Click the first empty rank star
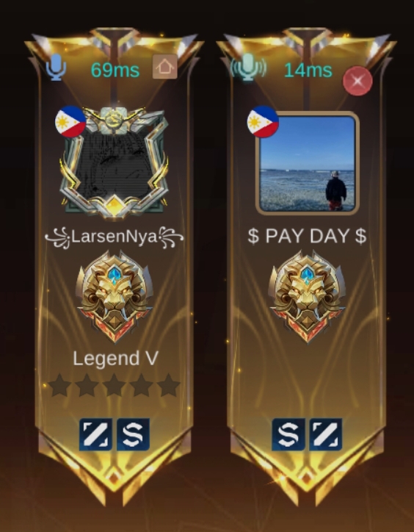The width and height of the screenshot is (414, 532). tap(60, 385)
